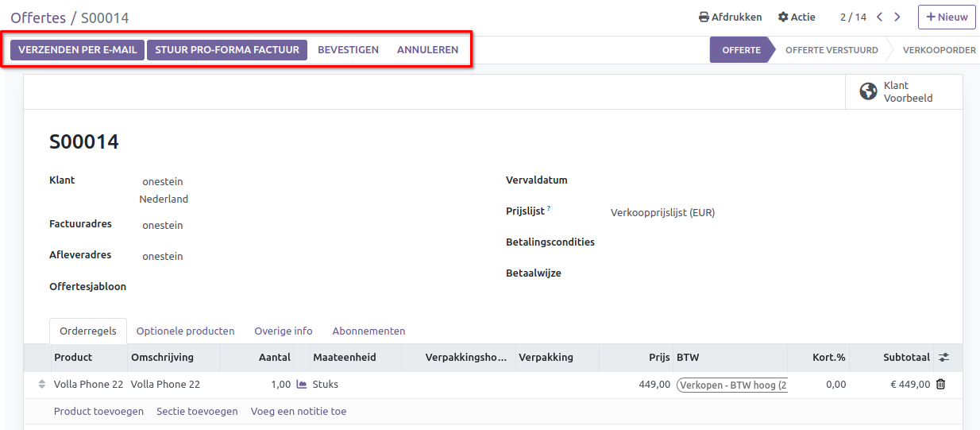
Task: Click the printer Afdrukken icon
Action: point(704,17)
